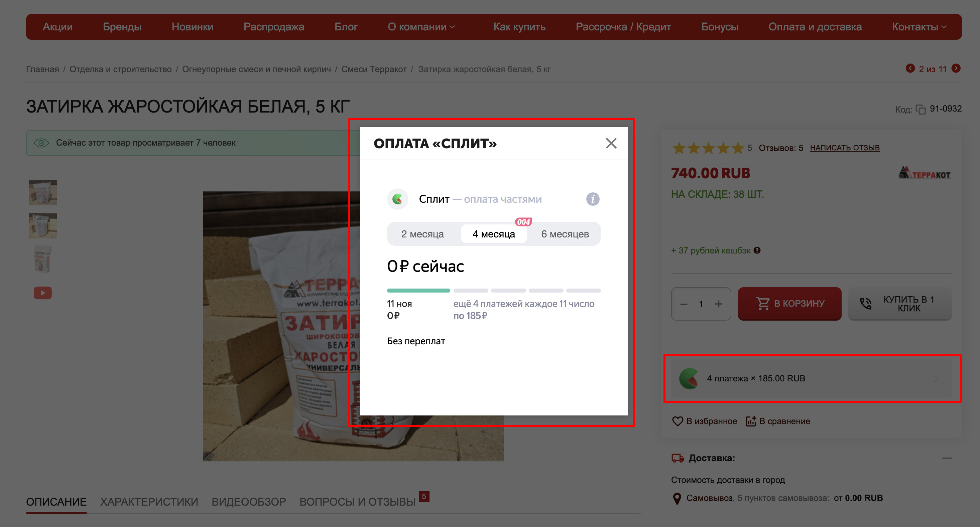The height and width of the screenshot is (527, 980).
Task: Close the Сплит payment dialog
Action: pyautogui.click(x=611, y=143)
